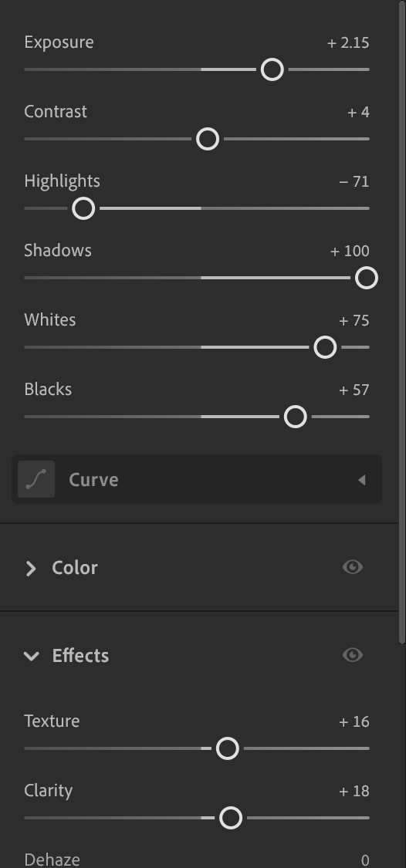
Task: Click the Whites slider handle
Action: (x=325, y=348)
